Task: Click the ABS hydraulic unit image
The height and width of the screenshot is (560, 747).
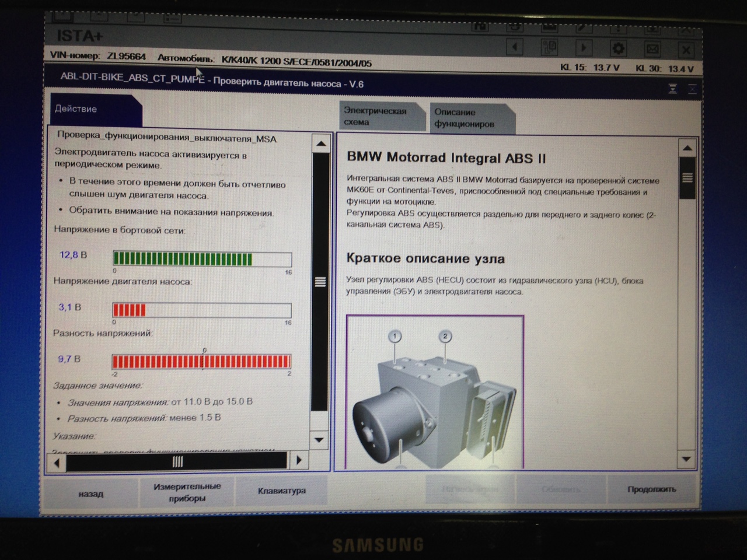Action: click(435, 392)
